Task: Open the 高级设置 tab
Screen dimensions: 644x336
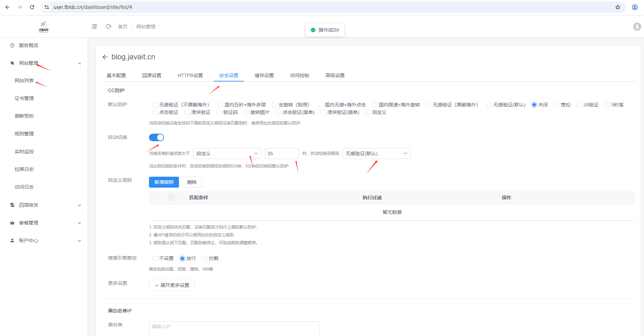Action: point(335,75)
